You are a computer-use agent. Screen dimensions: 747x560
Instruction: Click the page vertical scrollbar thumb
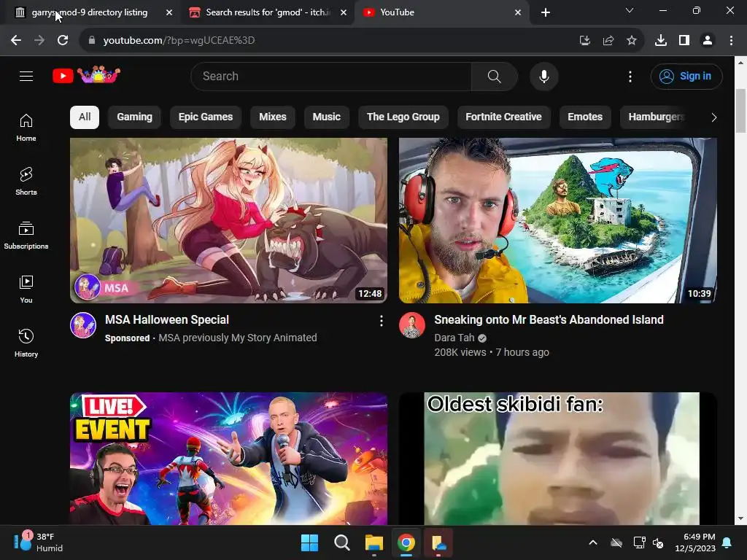point(740,111)
